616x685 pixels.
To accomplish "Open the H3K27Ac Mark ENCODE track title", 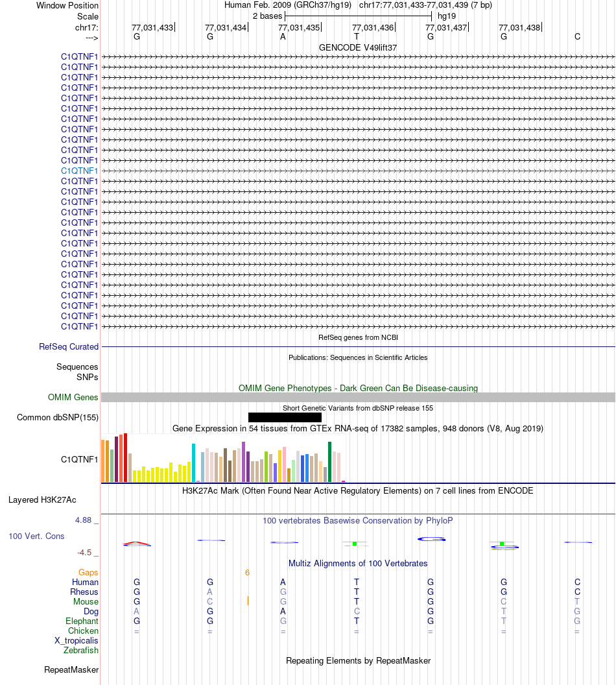I will 358,490.
